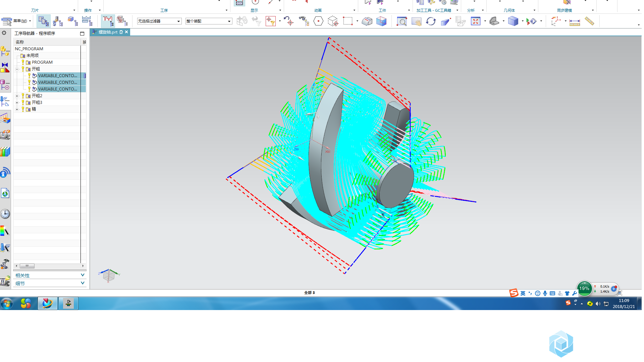The width and height of the screenshot is (644, 362).
Task: Switch to Machine Tool view icon
Action: point(58,21)
